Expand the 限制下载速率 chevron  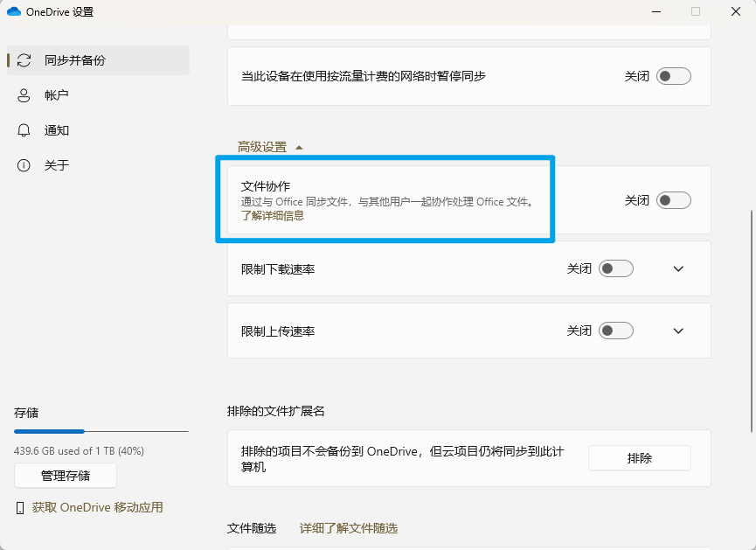[679, 268]
